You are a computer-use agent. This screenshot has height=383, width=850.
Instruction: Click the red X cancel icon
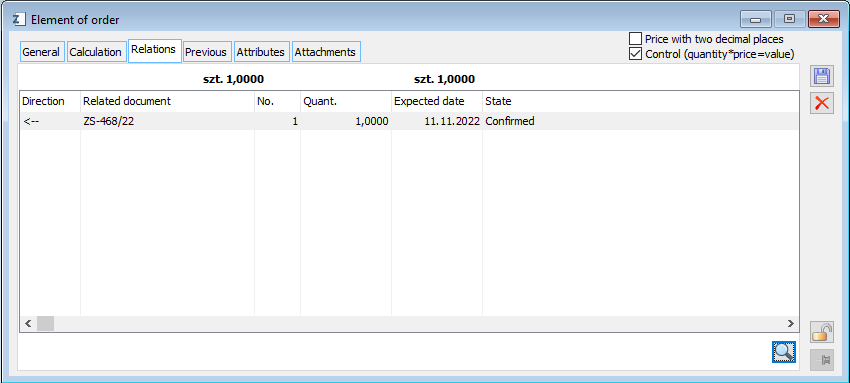[x=822, y=102]
